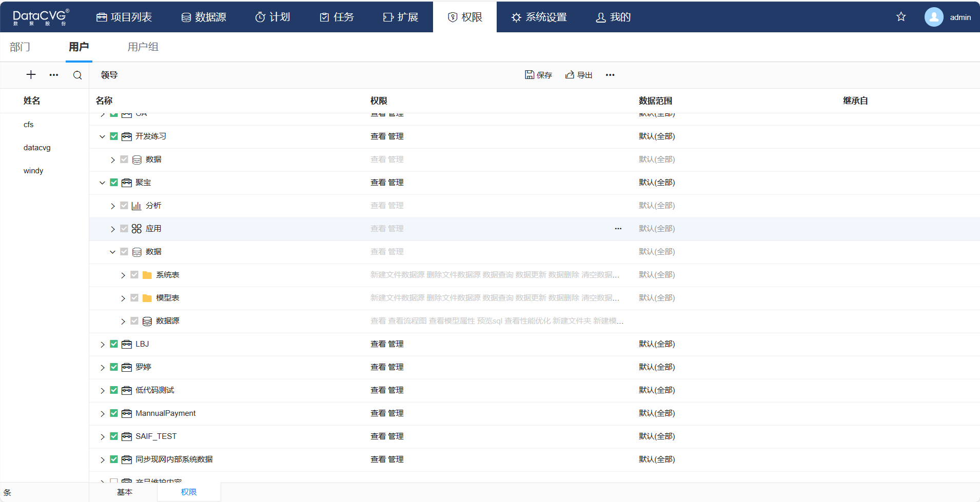The image size is (980, 502).
Task: Expand the MannualPayment project row
Action: (102, 414)
